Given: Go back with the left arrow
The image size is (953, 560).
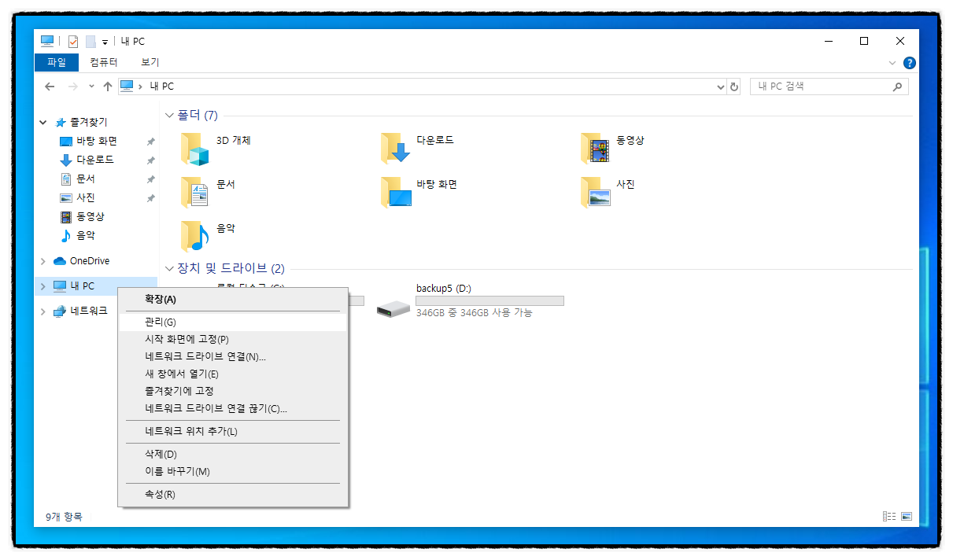Looking at the screenshot, I should pyautogui.click(x=50, y=87).
